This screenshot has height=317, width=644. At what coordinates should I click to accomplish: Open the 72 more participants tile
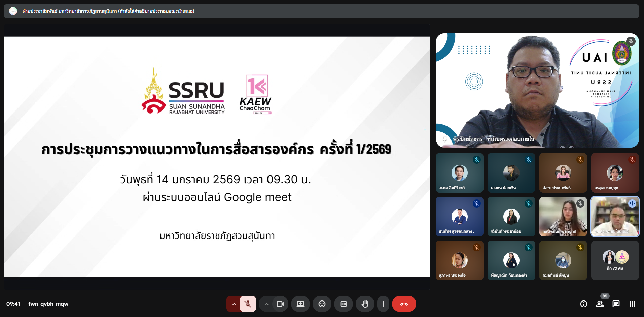pos(615,260)
